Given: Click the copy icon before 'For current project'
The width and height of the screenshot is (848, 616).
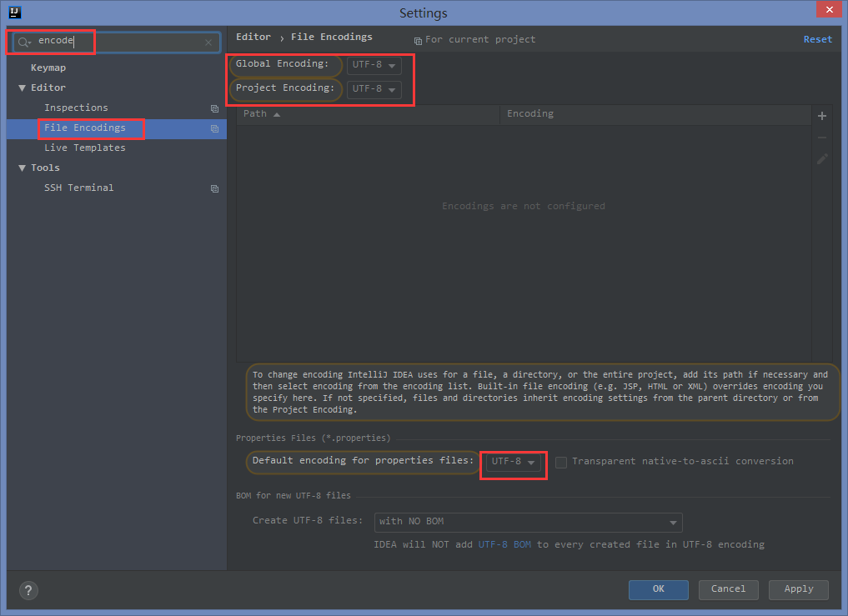Looking at the screenshot, I should click(418, 41).
